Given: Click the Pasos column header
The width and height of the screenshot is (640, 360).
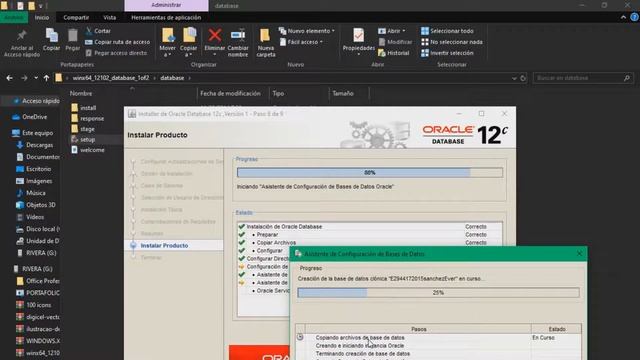Looking at the screenshot, I should tap(418, 329).
